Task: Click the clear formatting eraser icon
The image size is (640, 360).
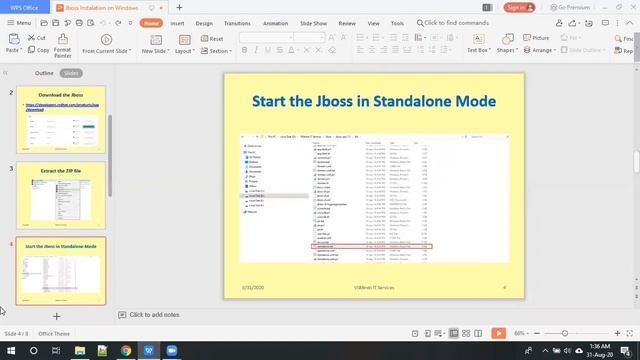Action: 332,50
